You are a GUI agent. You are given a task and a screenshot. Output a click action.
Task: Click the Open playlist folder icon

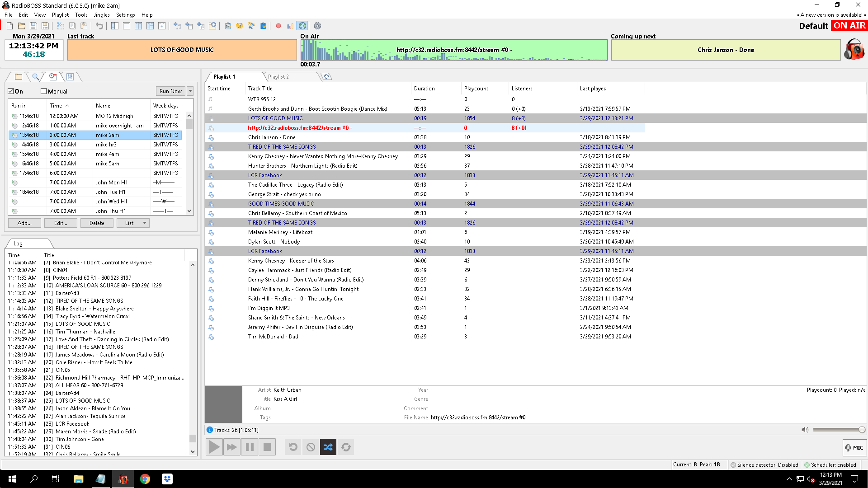click(x=21, y=26)
